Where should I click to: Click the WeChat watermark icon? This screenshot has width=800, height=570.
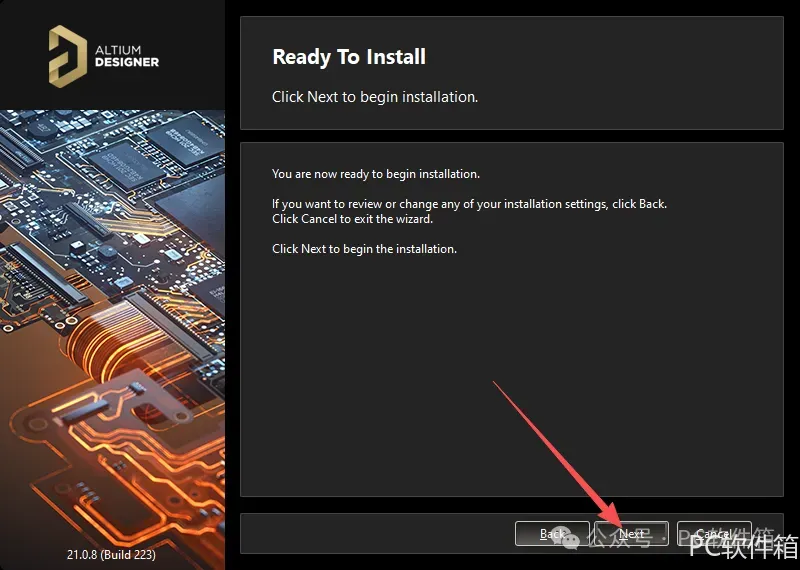[567, 537]
